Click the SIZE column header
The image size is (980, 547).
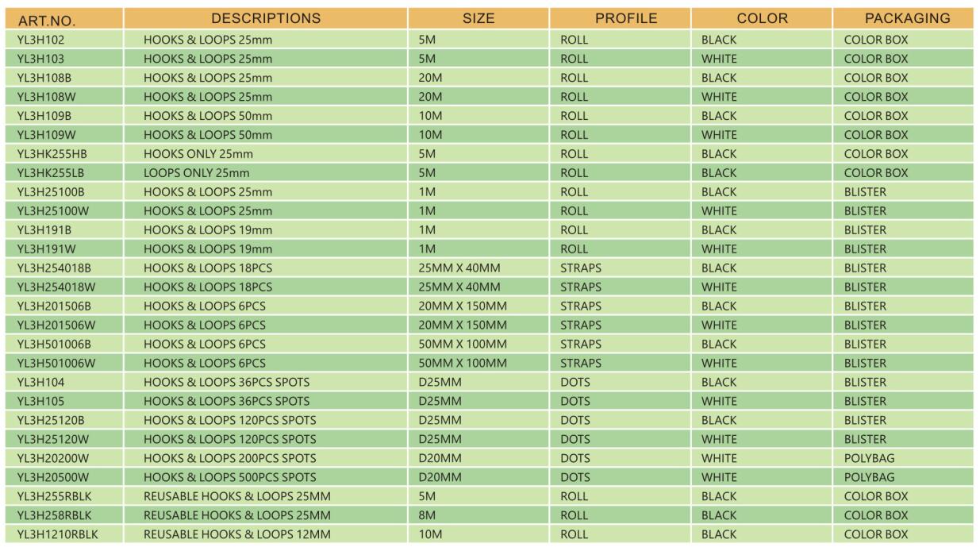click(478, 18)
